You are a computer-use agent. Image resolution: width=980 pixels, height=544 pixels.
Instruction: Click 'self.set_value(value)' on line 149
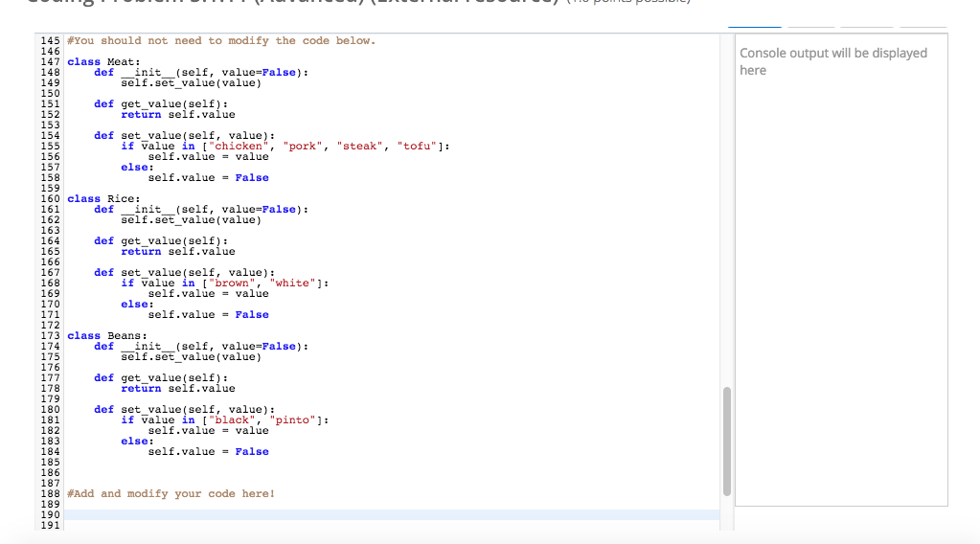click(192, 83)
